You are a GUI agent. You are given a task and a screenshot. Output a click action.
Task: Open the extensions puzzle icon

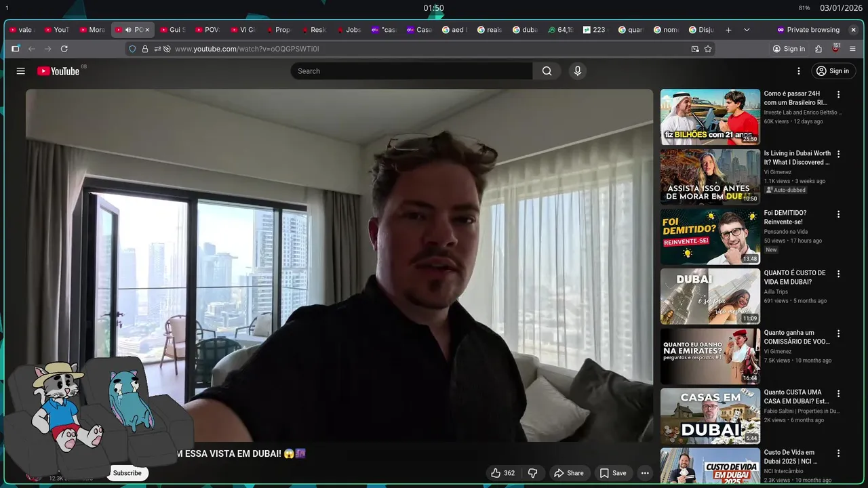coord(818,49)
